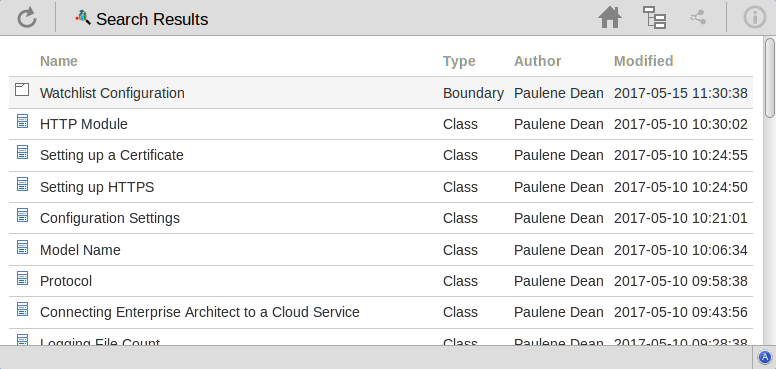Click the refresh arrow icon
The width and height of the screenshot is (776, 369).
point(27,18)
